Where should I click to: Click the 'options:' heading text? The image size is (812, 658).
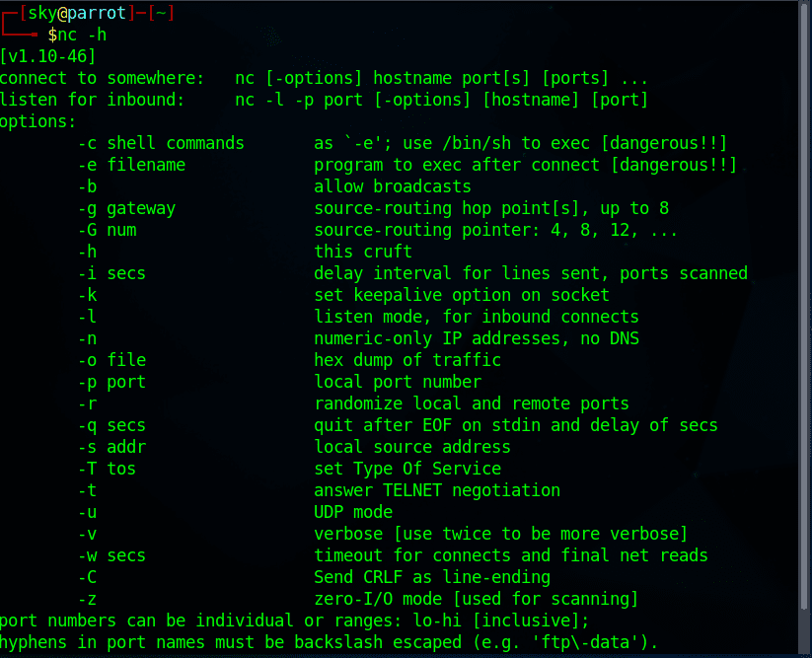[37, 121]
